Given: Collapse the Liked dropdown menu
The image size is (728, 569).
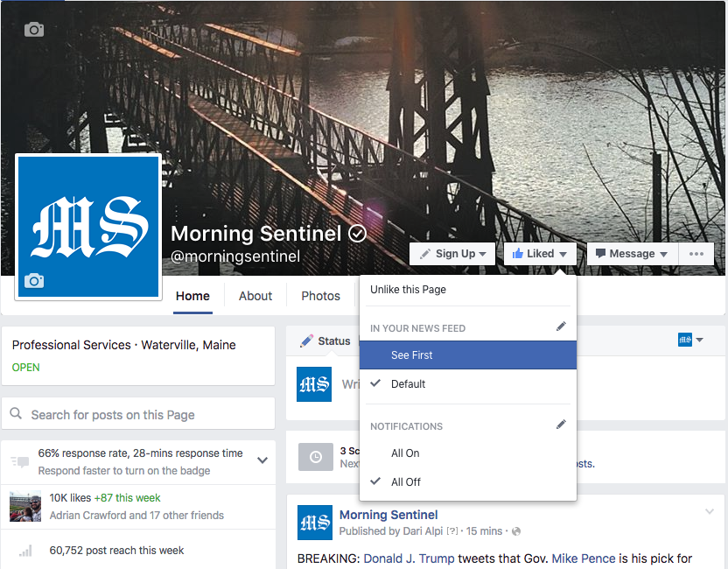Looking at the screenshot, I should click(539, 254).
